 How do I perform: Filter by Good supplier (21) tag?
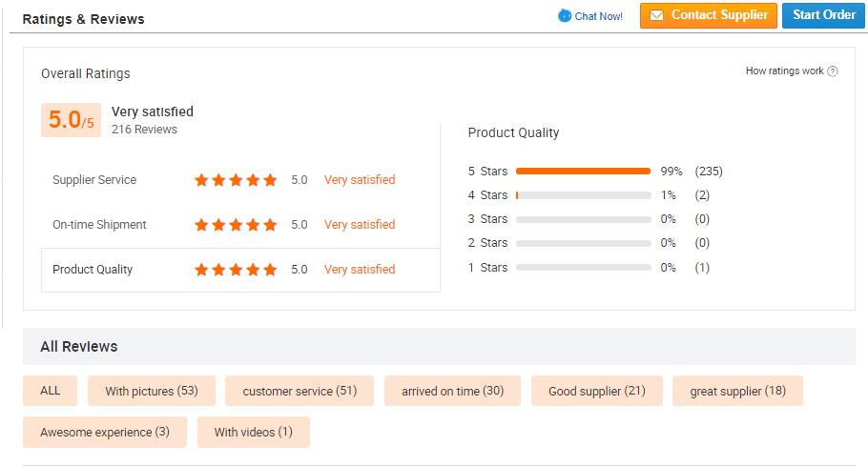597,391
